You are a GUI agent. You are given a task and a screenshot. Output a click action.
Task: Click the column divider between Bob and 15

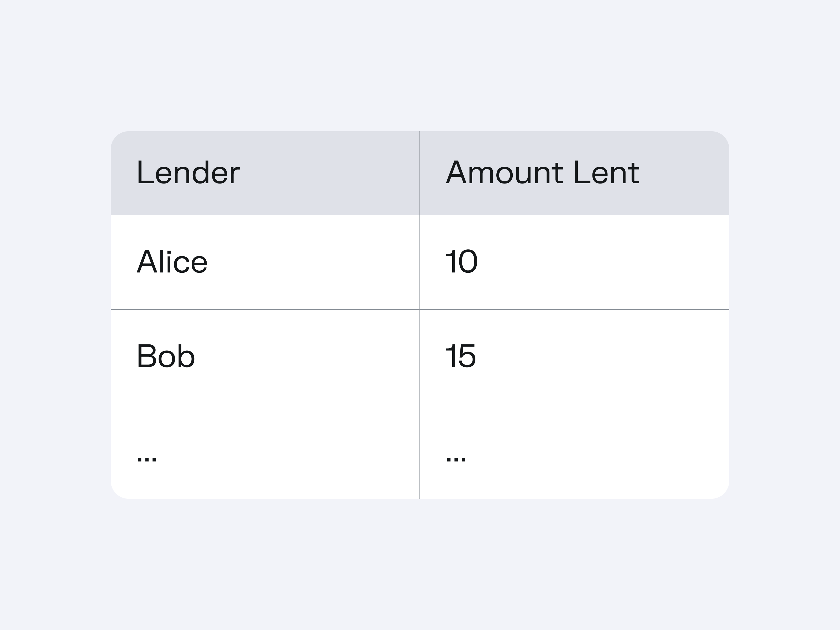[x=420, y=356]
